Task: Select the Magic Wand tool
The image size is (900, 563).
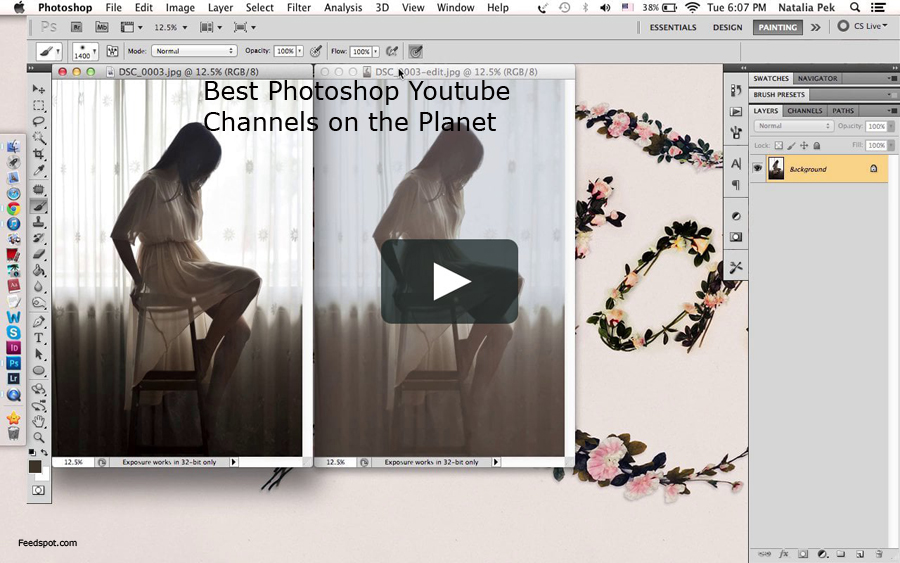Action: [38, 138]
